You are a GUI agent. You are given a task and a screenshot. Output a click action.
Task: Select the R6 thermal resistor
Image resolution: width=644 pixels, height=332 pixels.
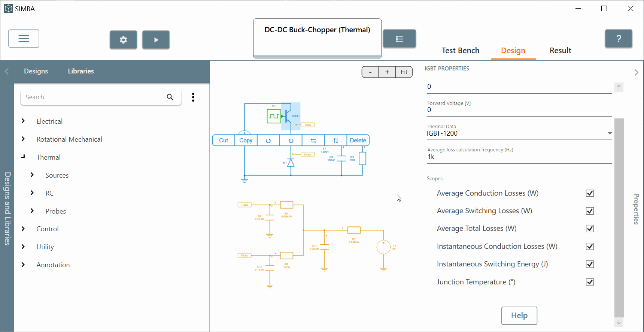click(287, 256)
